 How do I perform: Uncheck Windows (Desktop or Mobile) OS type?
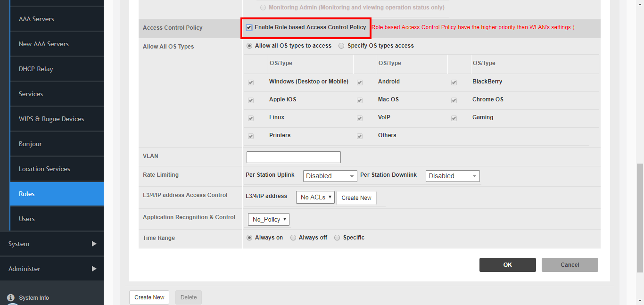(x=250, y=82)
